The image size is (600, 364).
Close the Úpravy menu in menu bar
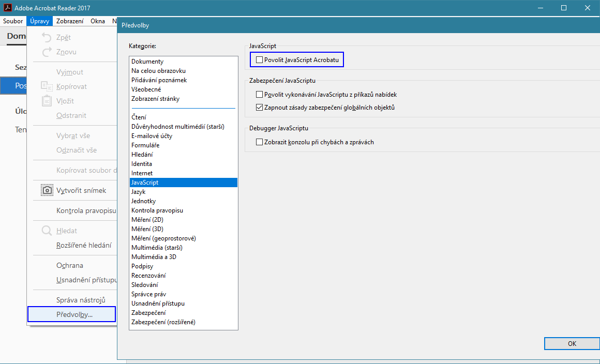[40, 21]
